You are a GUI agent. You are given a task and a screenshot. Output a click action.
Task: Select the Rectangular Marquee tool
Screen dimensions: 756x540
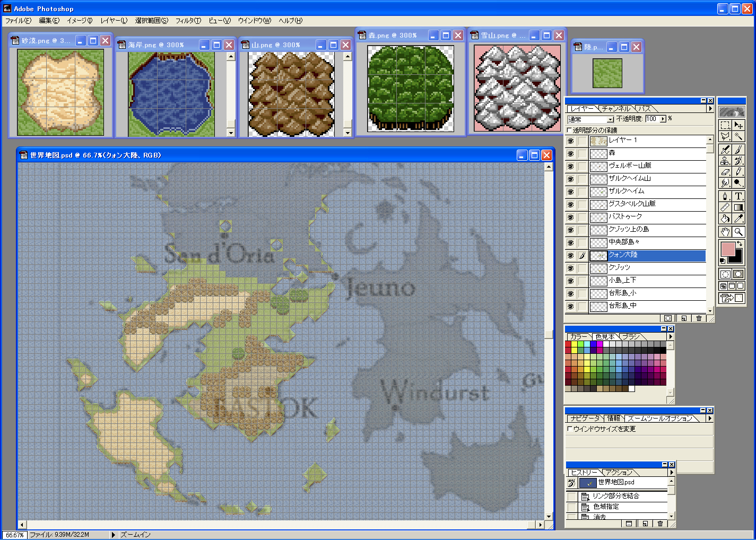(x=725, y=126)
